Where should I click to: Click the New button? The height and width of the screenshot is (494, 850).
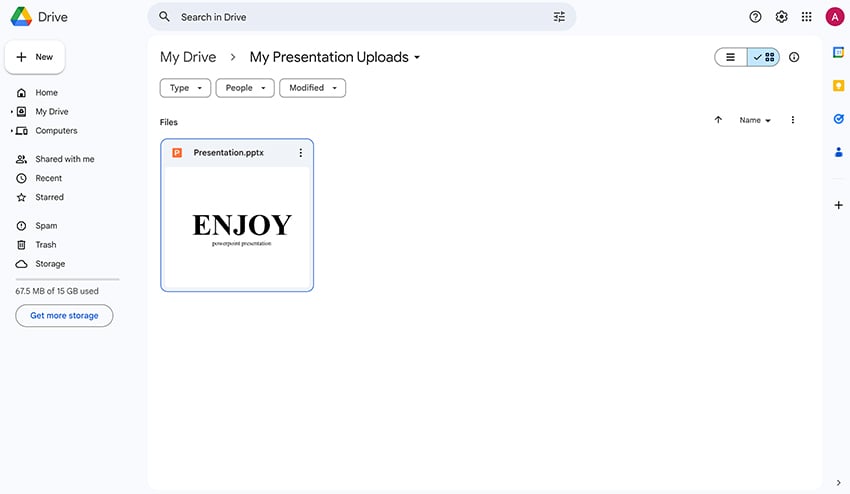(35, 57)
